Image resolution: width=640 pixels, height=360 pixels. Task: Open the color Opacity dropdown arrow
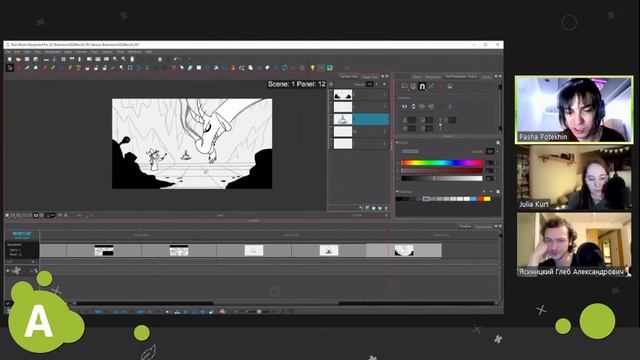[498, 151]
